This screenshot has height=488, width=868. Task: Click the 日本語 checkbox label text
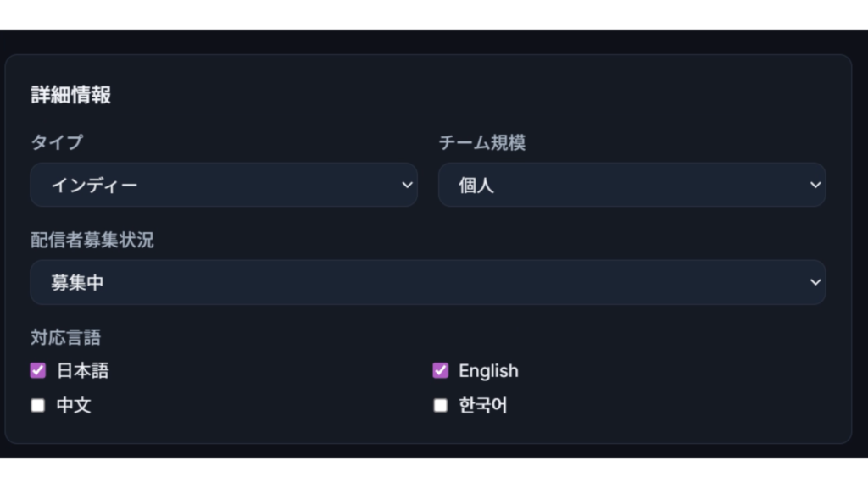coord(83,370)
